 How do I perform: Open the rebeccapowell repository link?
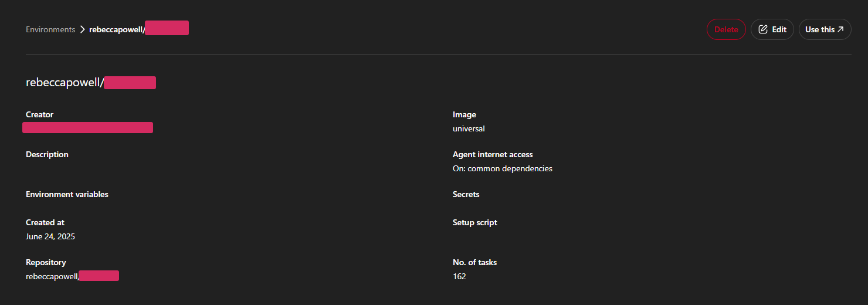pos(73,276)
